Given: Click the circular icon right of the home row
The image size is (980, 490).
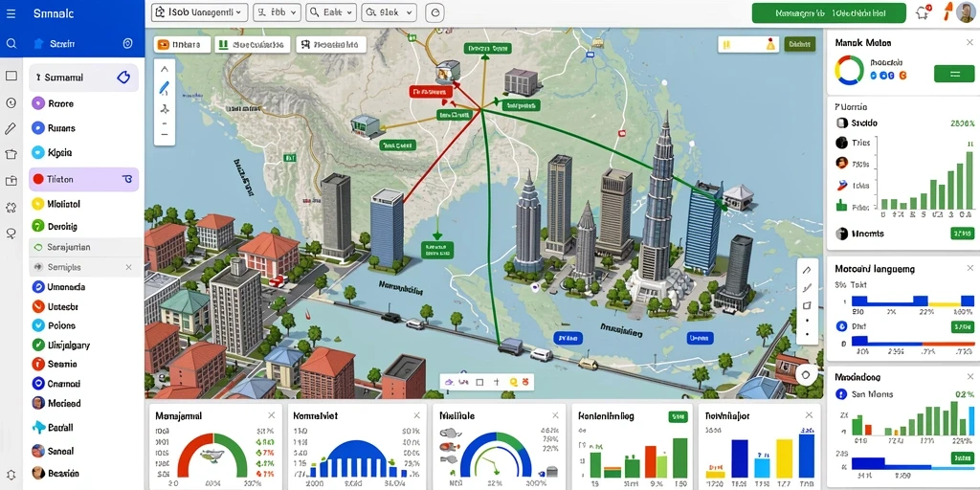Looking at the screenshot, I should click(x=128, y=43).
